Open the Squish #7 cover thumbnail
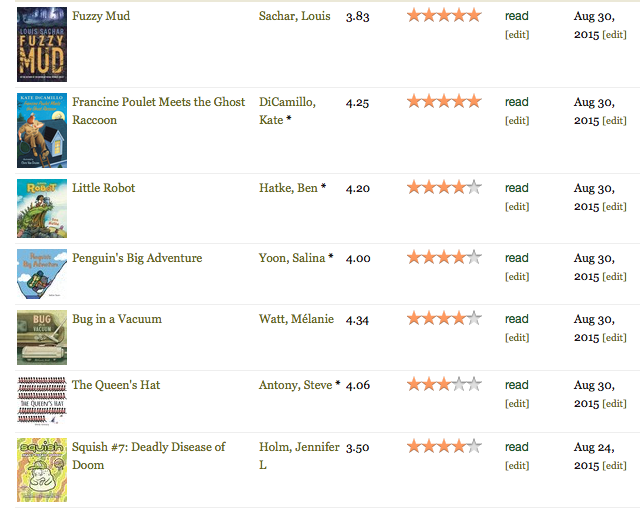The height and width of the screenshot is (512, 640). [42, 470]
